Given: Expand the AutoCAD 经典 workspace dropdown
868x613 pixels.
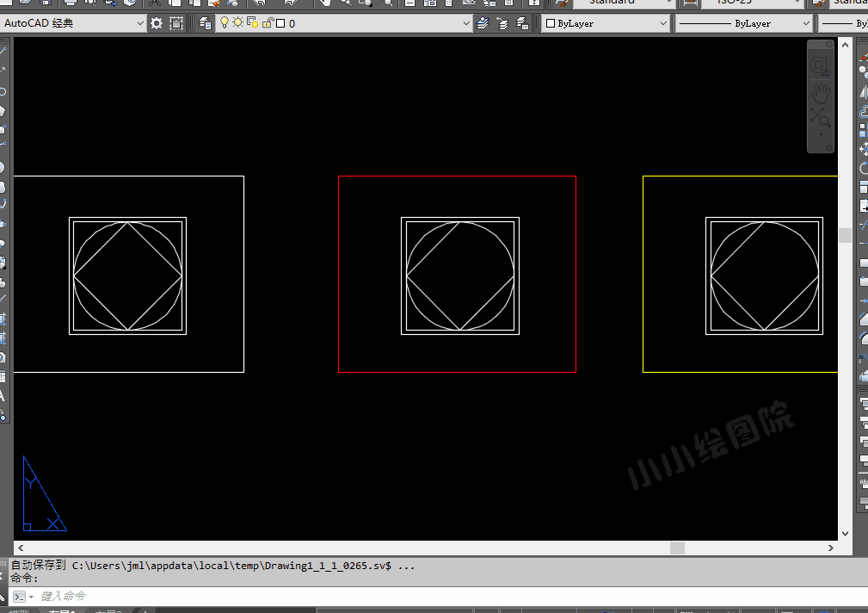Looking at the screenshot, I should pos(141,23).
